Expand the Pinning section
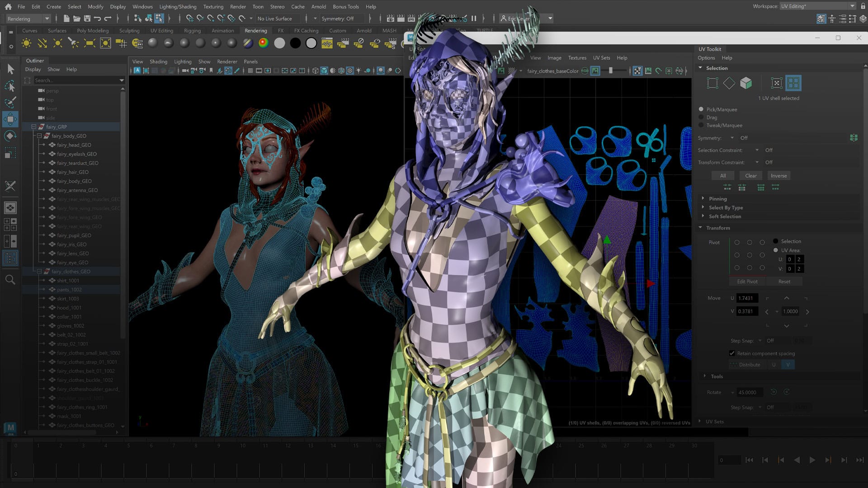868x488 pixels. [704, 198]
